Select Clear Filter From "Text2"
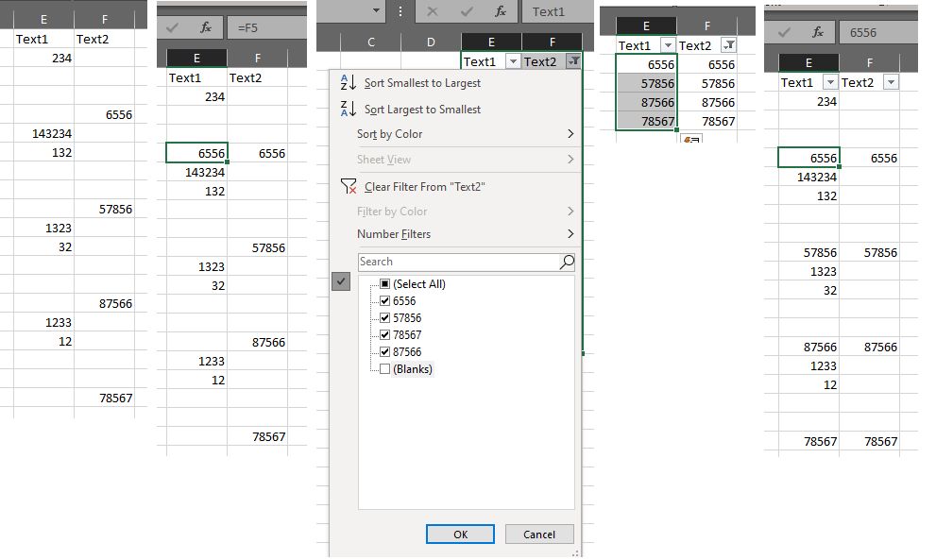Viewport: 936px width, 560px height. (x=424, y=187)
